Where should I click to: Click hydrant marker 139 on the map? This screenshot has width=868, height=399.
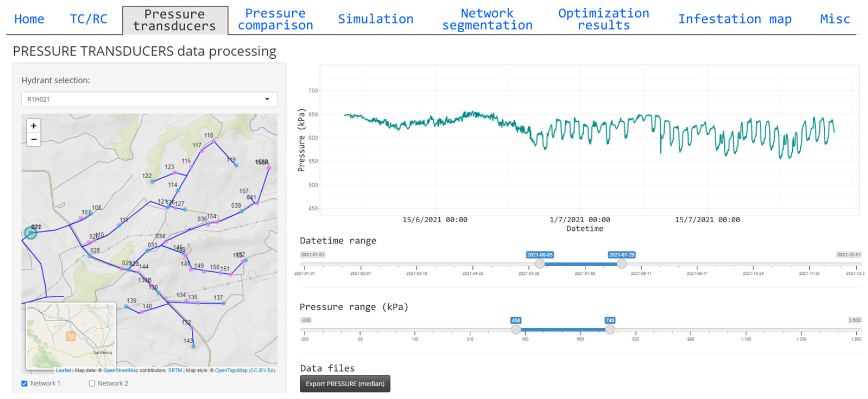point(126,306)
